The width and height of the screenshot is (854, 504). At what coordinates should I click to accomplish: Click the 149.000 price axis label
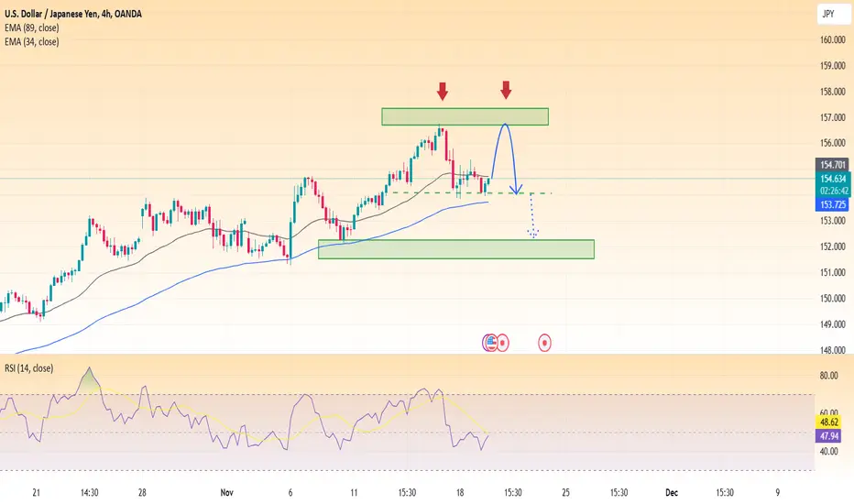(833, 324)
